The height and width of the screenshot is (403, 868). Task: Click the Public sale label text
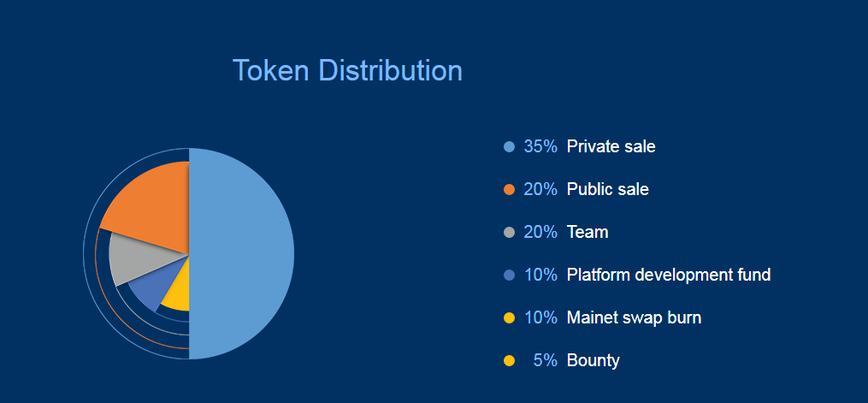tap(608, 189)
